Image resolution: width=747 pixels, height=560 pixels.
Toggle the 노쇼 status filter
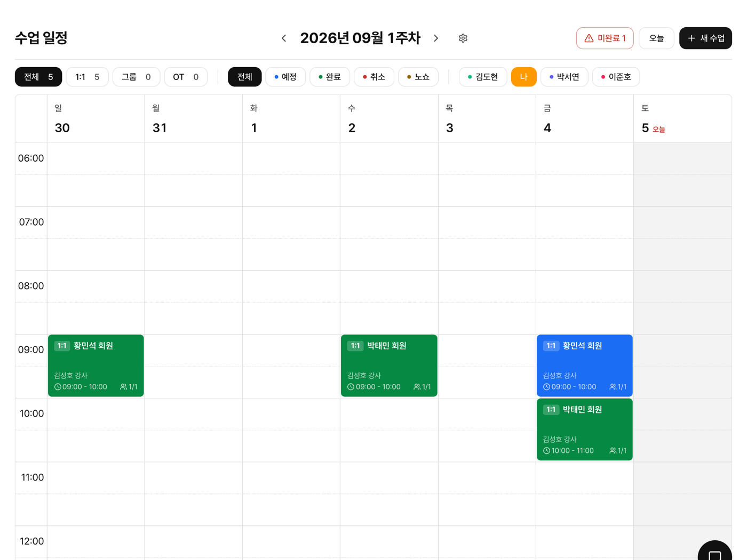coord(418,77)
